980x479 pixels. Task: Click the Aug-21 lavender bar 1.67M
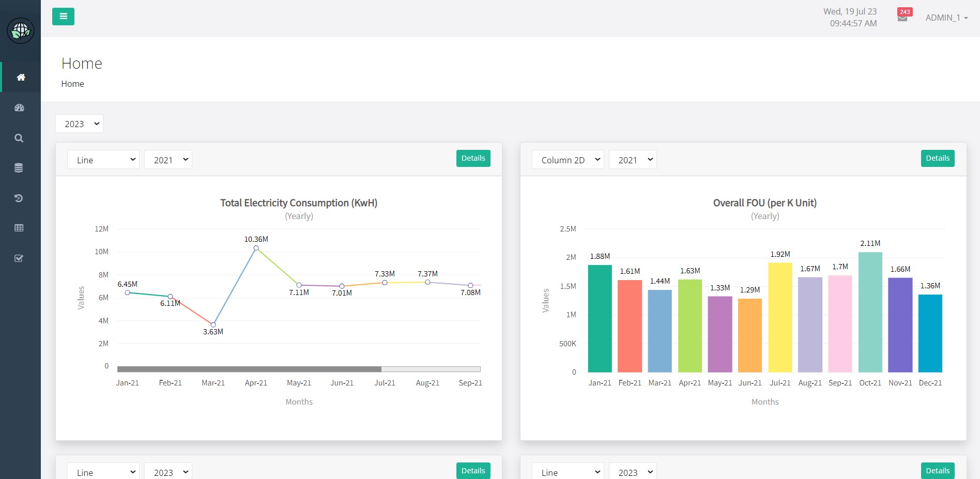click(810, 325)
